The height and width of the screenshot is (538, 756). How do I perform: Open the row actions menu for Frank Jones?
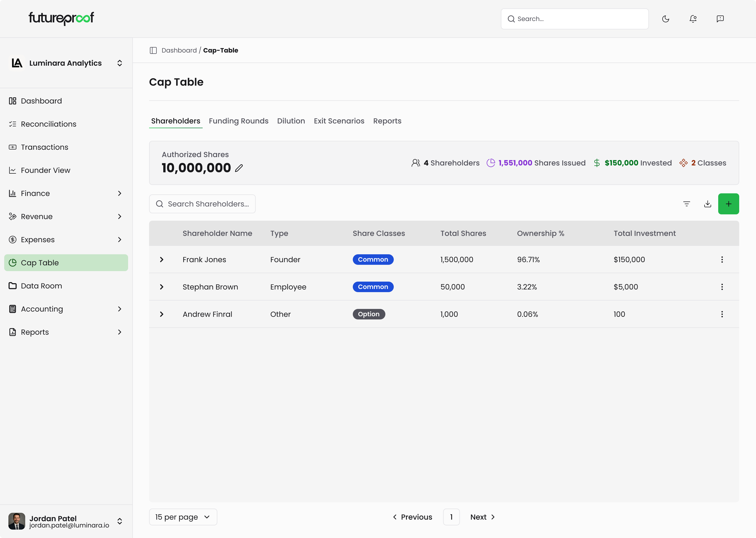coord(722,259)
